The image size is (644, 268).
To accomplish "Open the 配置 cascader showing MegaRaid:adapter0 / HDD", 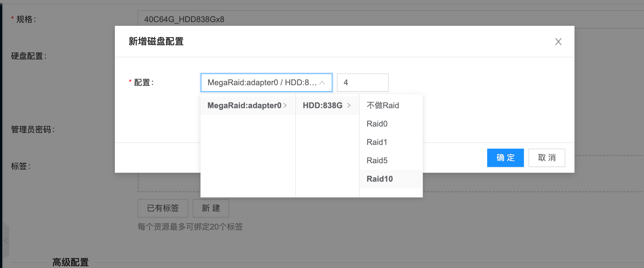I will pyautogui.click(x=261, y=83).
